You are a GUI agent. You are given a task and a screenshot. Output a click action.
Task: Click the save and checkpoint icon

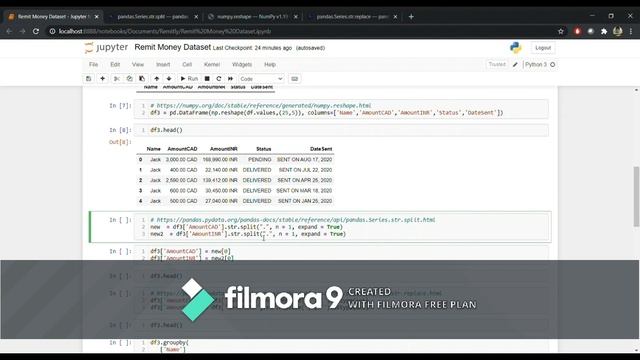point(89,79)
